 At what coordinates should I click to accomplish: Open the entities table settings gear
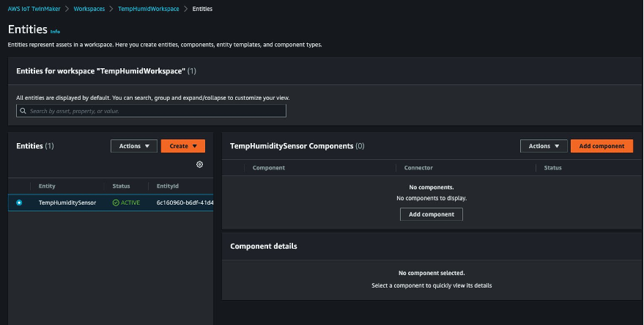[x=199, y=164]
